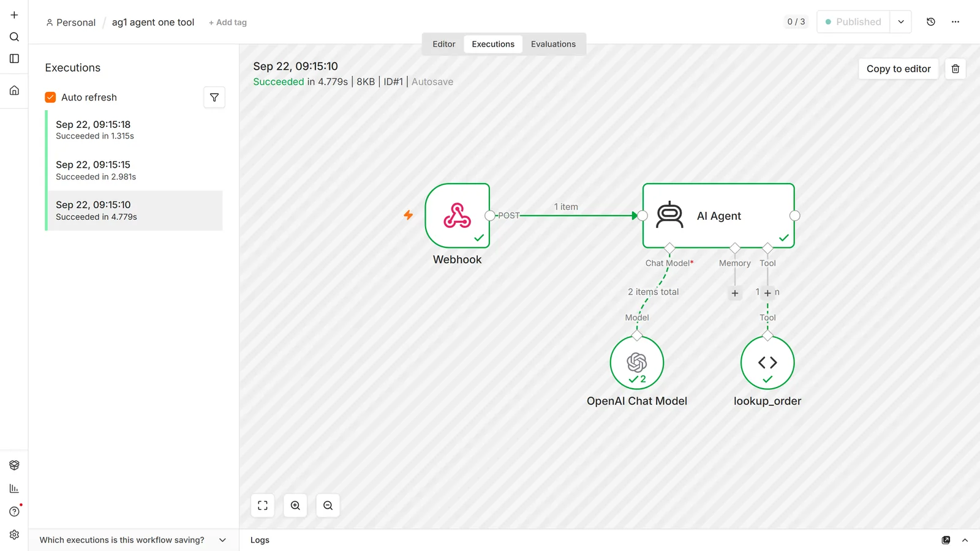Viewport: 980px width, 551px height.
Task: Click the 0 / 3 counter badge
Action: 796,22
